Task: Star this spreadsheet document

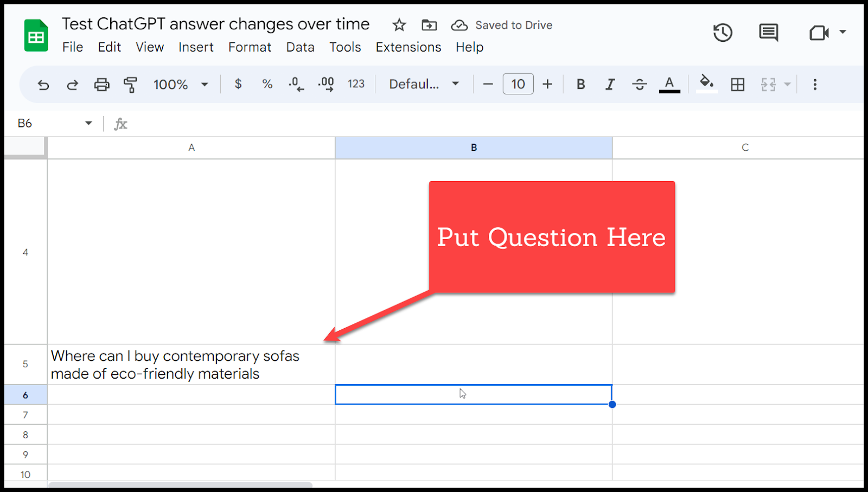Action: 399,25
